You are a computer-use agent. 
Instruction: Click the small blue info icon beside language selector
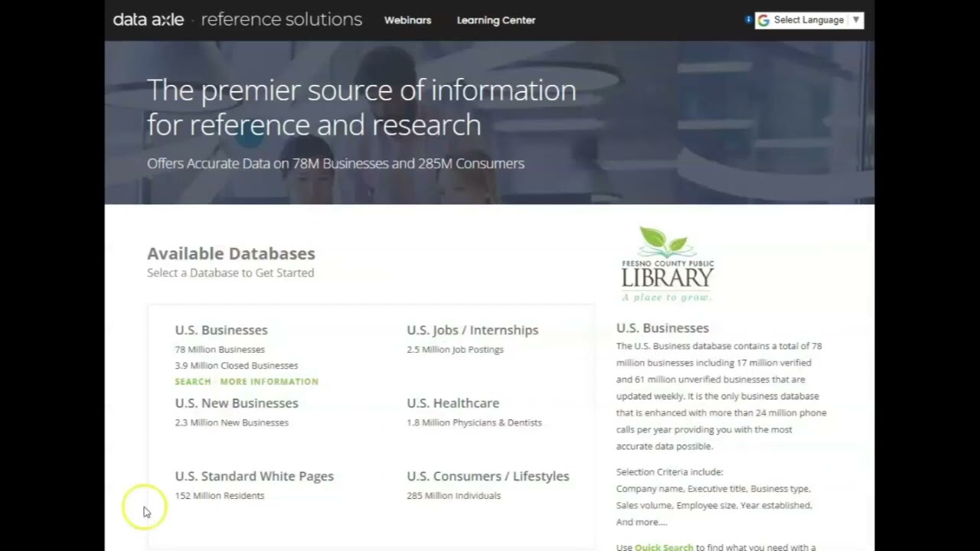[x=748, y=20]
